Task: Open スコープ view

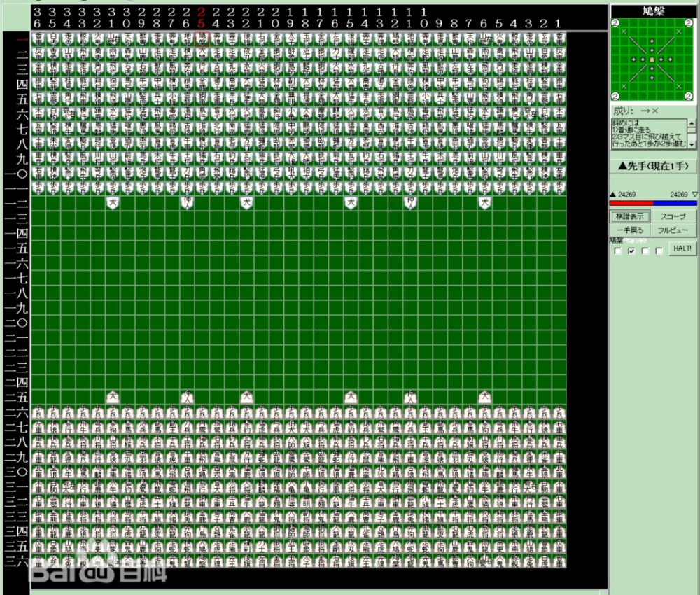Action: 673,217
